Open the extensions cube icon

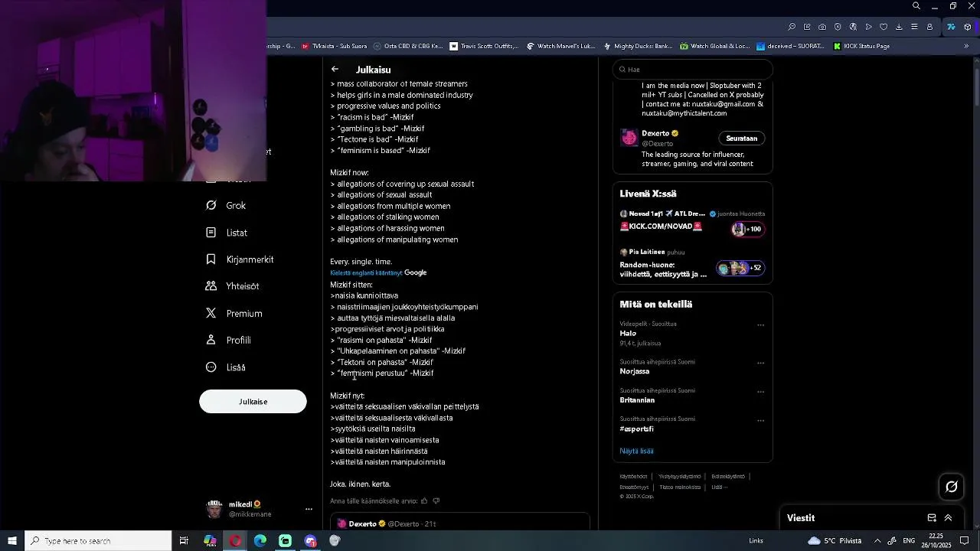coord(968,27)
